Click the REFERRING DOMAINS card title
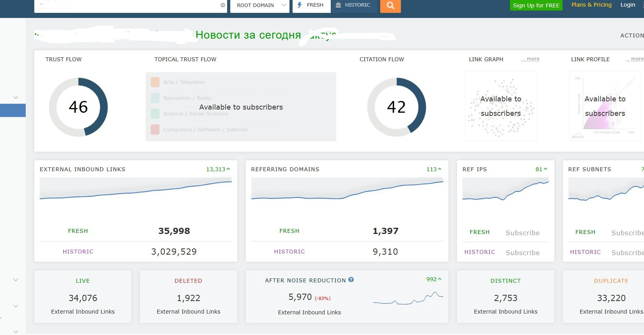 (x=285, y=169)
